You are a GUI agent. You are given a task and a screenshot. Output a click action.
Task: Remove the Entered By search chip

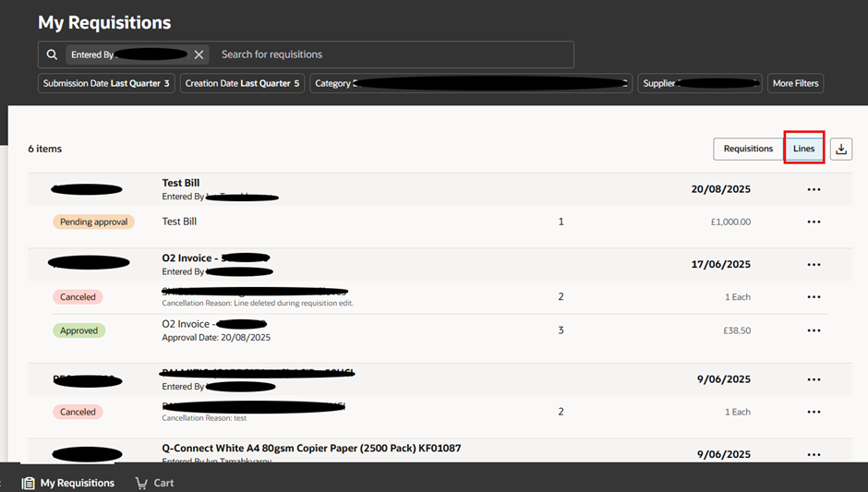(x=199, y=54)
